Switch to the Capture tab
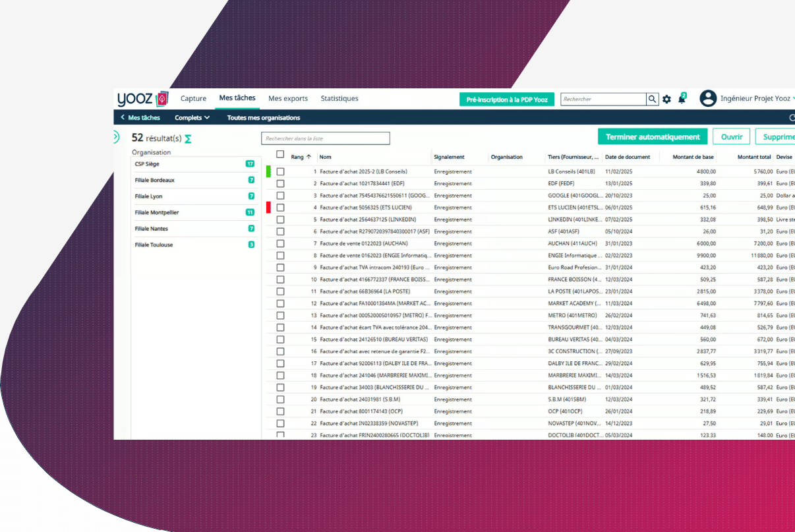The image size is (795, 532). (193, 99)
